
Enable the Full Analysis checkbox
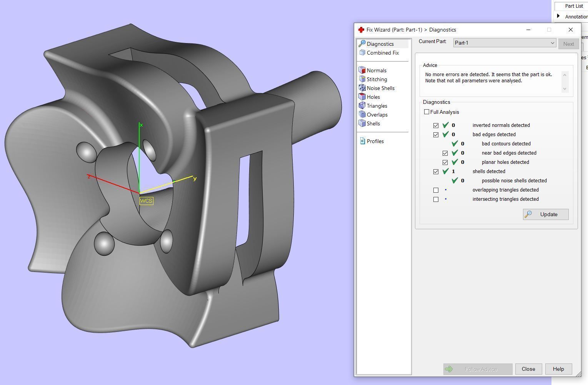click(x=426, y=112)
